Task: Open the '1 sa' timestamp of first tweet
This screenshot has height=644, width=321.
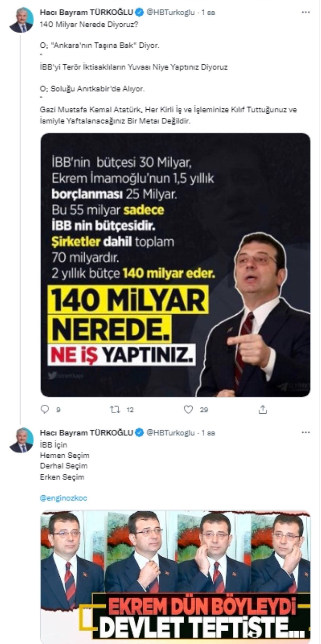Action: click(x=208, y=12)
